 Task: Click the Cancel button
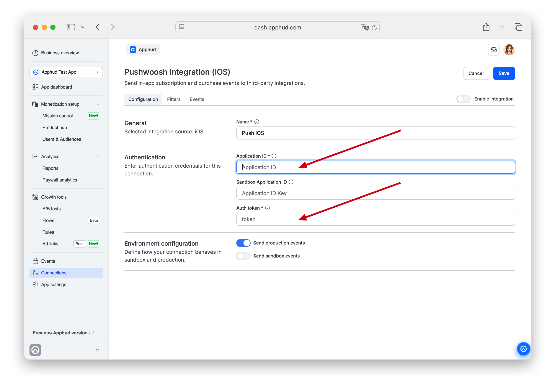tap(476, 73)
